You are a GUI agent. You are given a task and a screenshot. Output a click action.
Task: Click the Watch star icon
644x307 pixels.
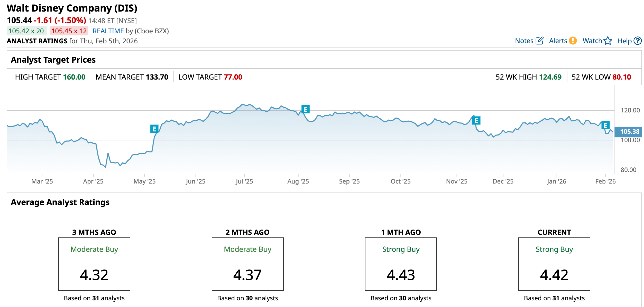tap(608, 41)
